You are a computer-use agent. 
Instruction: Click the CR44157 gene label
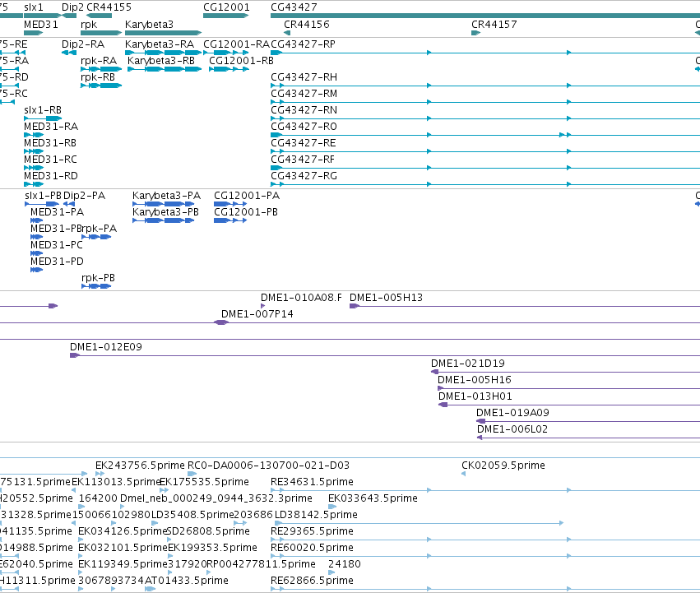coord(494,25)
